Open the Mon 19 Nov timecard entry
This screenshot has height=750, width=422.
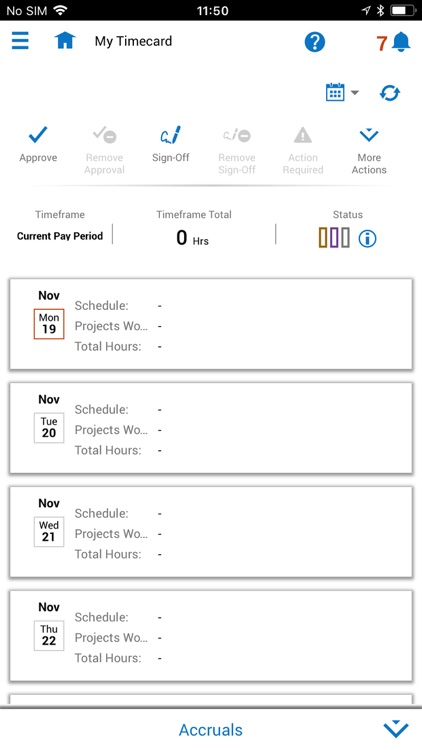[211, 324]
